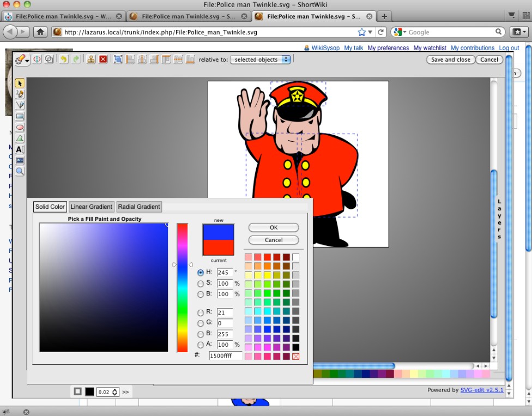Align selected objects to vertical middle
This screenshot has height=416, width=532.
click(x=178, y=59)
